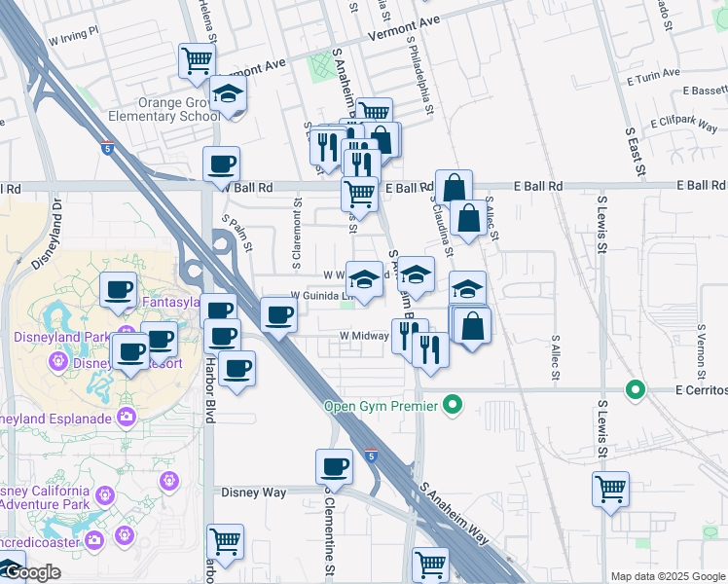Click the W Irving Pl street label
Image resolution: width=728 pixels, height=584 pixels.
click(x=74, y=36)
